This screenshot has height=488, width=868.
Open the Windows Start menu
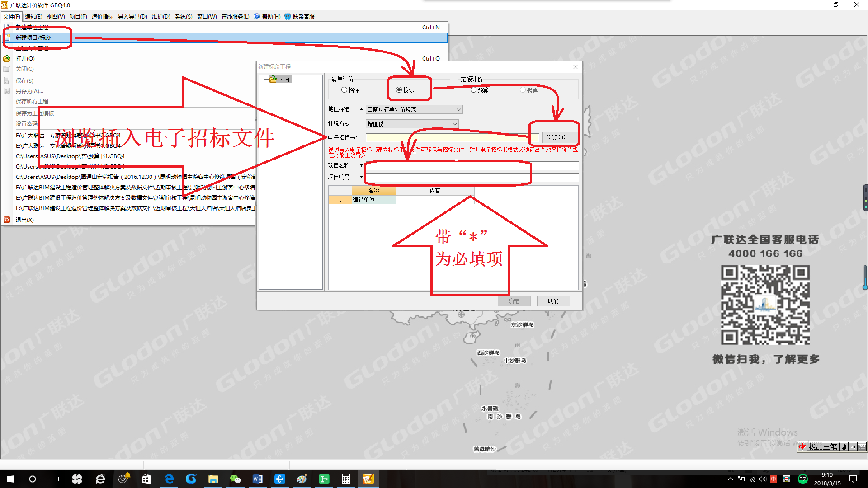tap(11, 479)
